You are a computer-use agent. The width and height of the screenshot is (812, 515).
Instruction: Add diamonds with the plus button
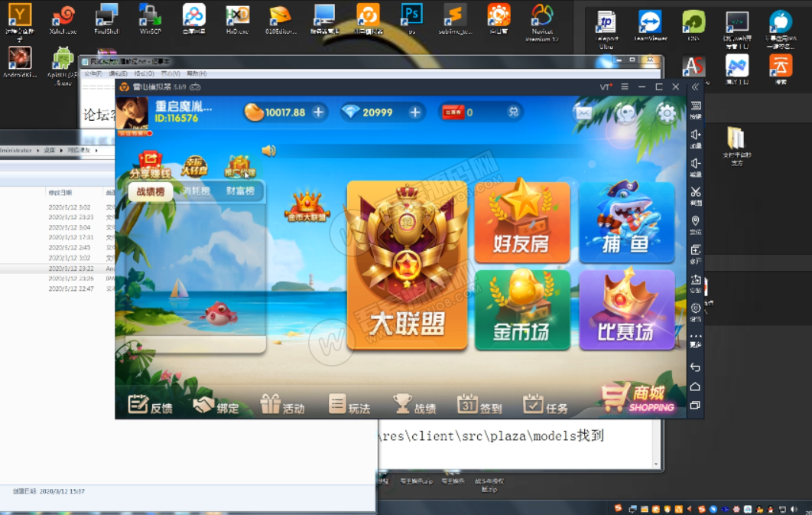pyautogui.click(x=415, y=112)
